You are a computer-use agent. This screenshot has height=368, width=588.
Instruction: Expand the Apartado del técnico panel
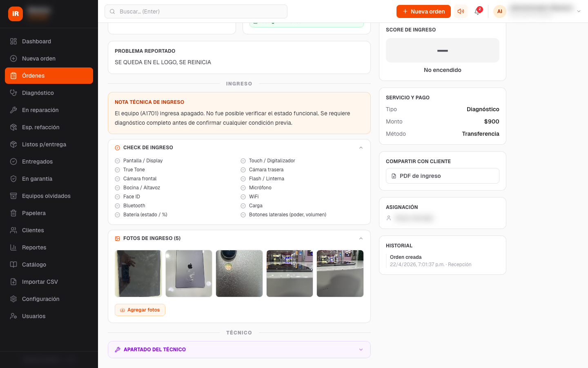(x=361, y=350)
